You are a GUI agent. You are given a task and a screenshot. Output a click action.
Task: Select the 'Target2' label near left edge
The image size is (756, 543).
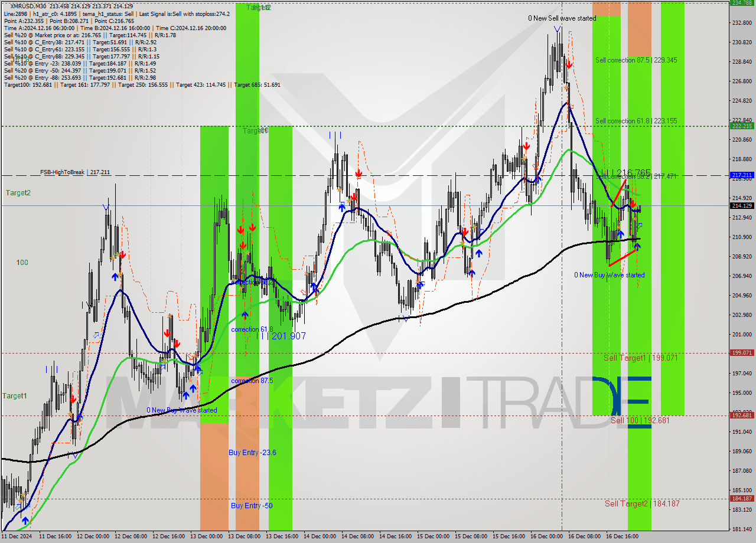click(x=18, y=193)
